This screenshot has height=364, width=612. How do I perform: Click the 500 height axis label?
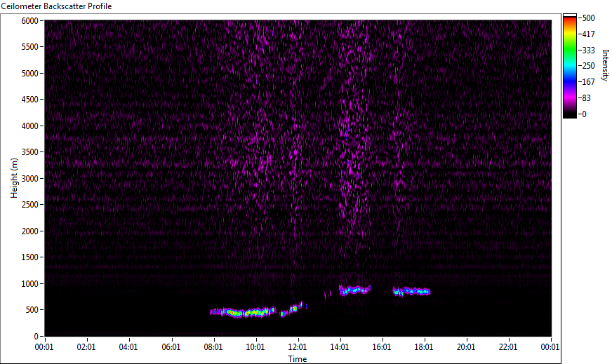[x=32, y=310]
